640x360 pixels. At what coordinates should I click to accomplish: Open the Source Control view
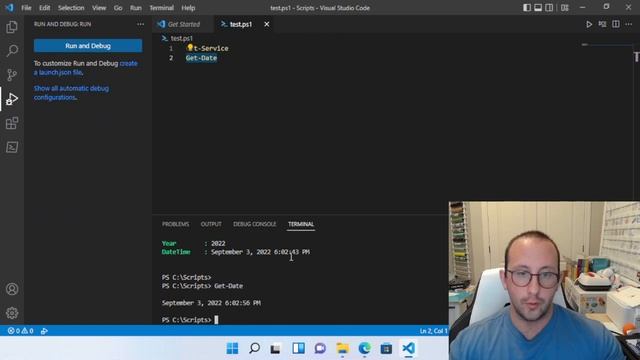12,75
